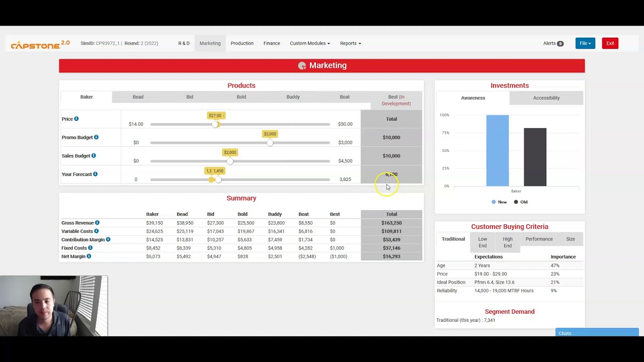The image size is (644, 362).
Task: Open the Promo Budget info icon
Action: coord(96,137)
